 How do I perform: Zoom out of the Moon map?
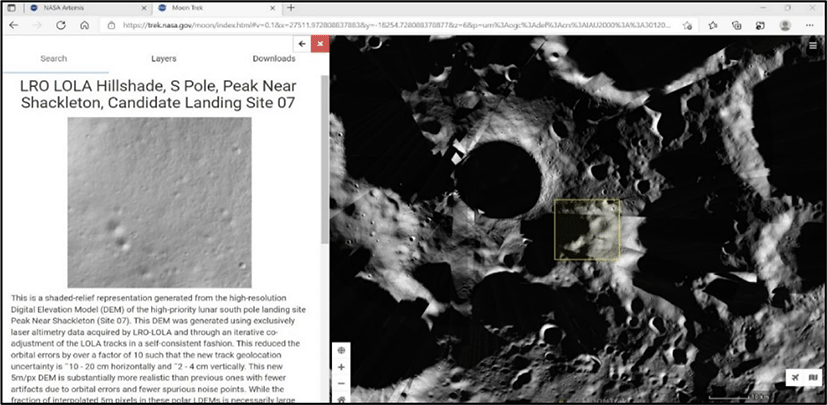pos(341,383)
